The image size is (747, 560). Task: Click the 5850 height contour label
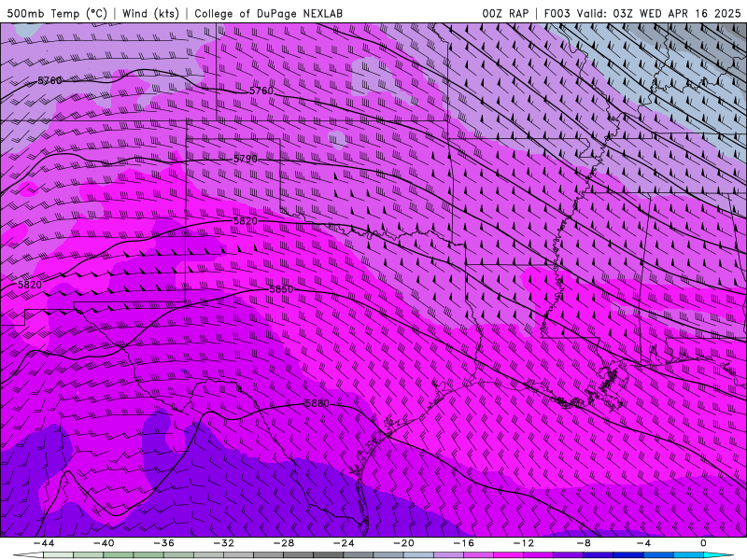click(x=281, y=289)
